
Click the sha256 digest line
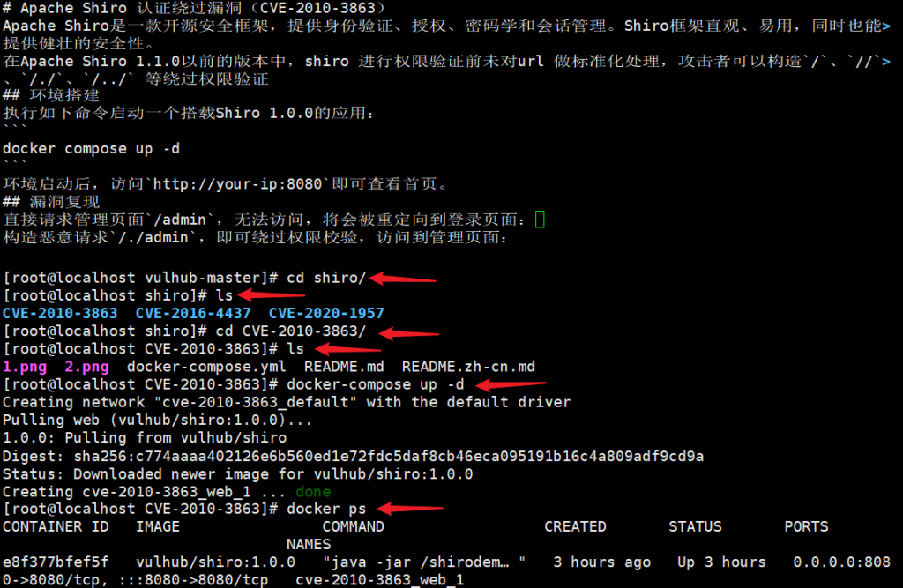click(353, 456)
